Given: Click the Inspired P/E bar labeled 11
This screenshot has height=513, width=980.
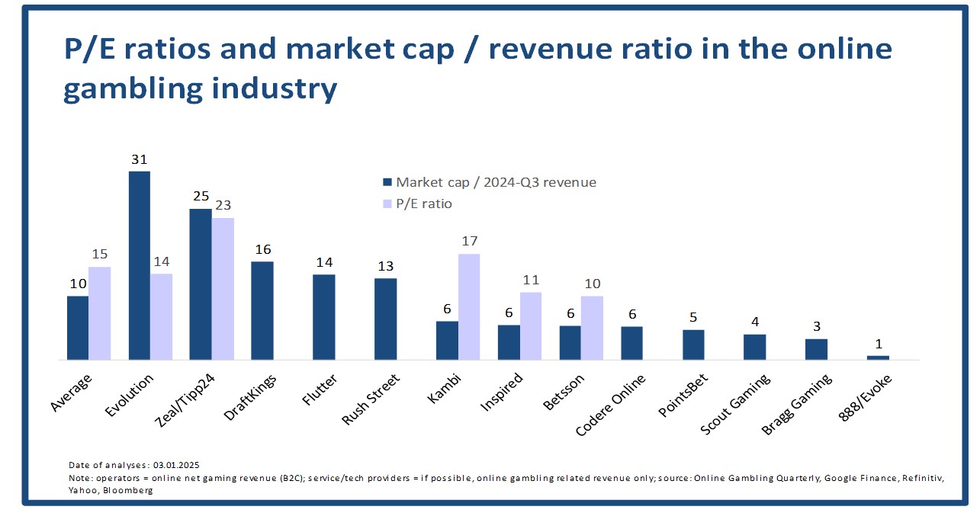Looking at the screenshot, I should pyautogui.click(x=531, y=325).
